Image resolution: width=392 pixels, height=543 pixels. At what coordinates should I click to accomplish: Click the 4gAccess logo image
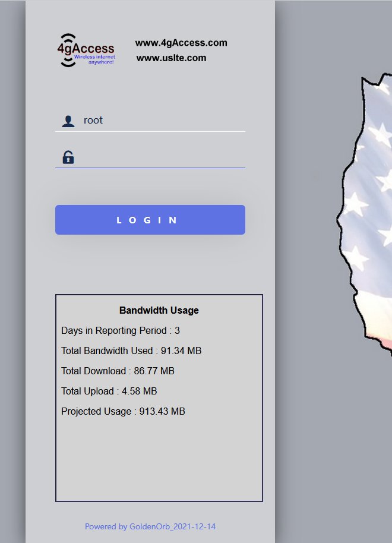[86, 50]
